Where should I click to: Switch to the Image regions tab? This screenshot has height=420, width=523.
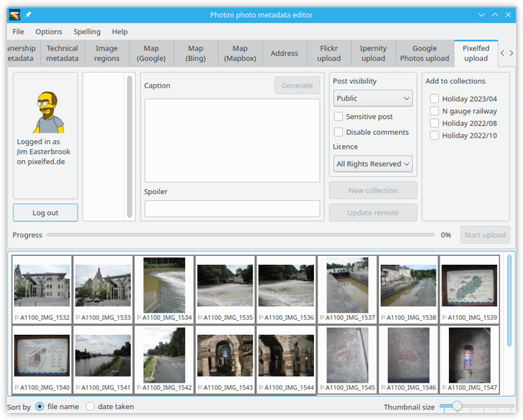click(x=107, y=53)
